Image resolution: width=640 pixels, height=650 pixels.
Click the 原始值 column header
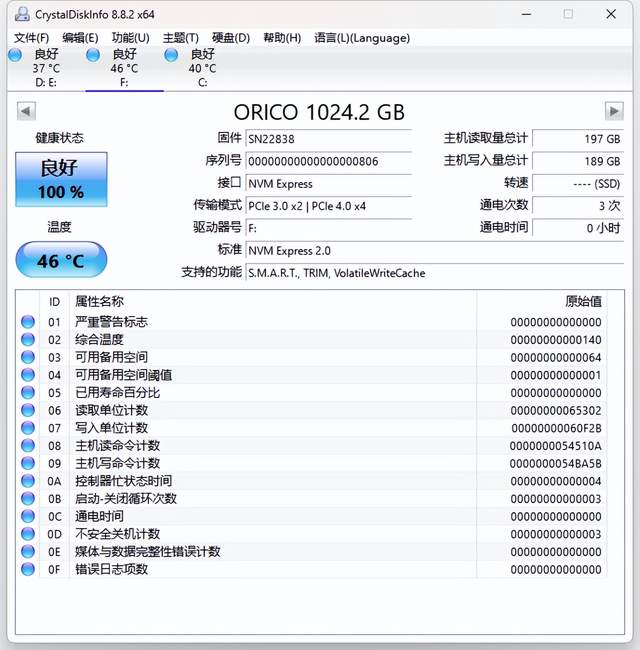(x=542, y=302)
